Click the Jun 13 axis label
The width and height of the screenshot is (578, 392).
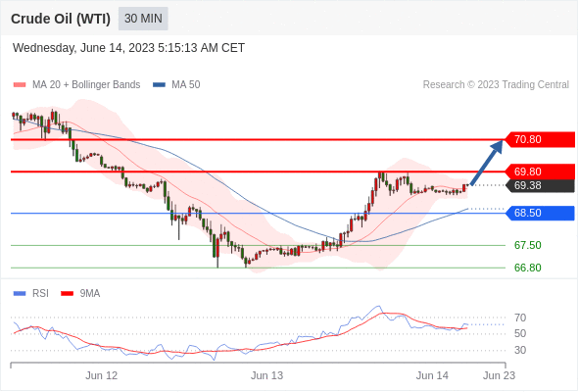tap(266, 375)
